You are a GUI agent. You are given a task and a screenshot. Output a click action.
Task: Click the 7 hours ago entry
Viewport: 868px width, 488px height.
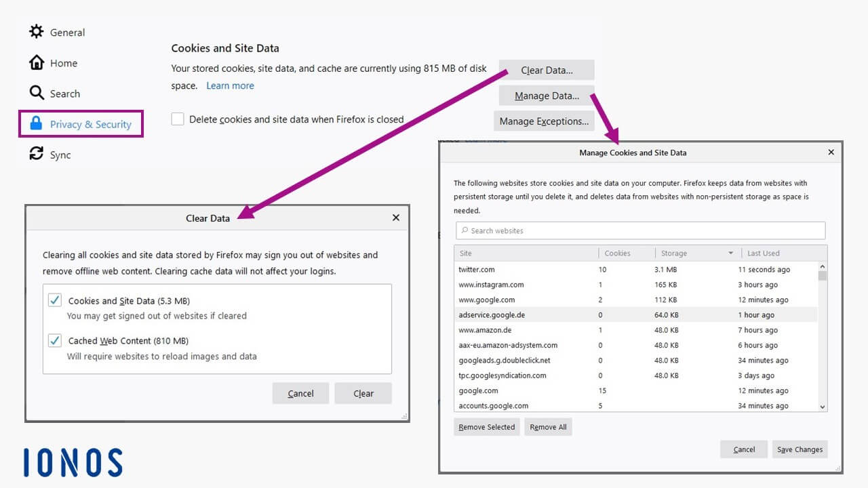758,330
